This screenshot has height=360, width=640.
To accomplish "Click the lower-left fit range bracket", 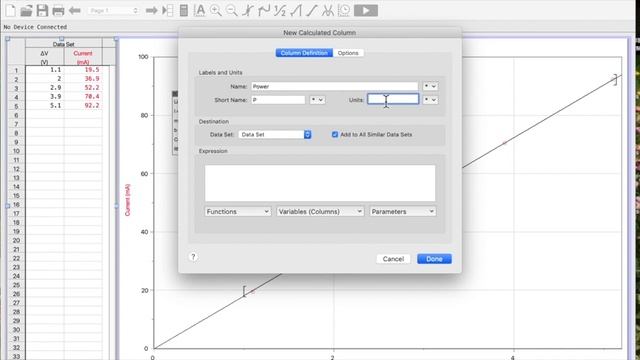I will (x=244, y=291).
